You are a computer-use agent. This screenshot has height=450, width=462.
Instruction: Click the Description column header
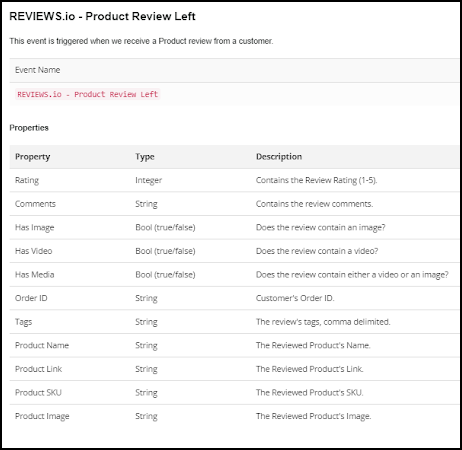tap(279, 157)
